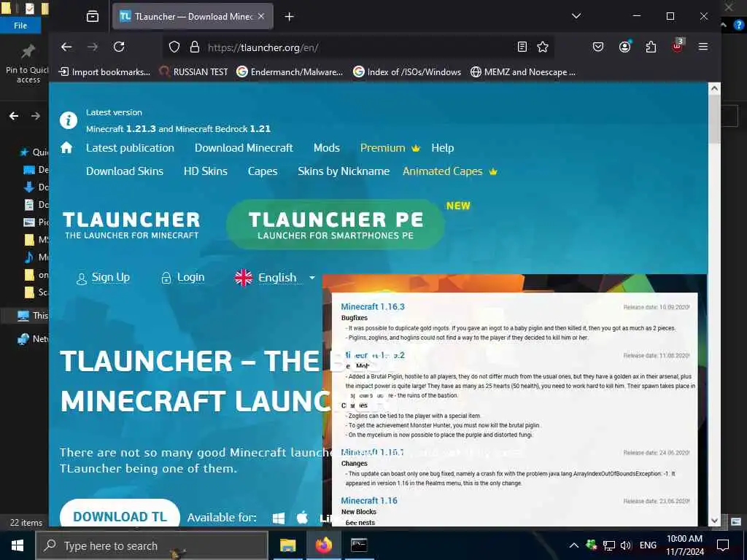The width and height of the screenshot is (747, 560).
Task: Open Latest publication menu item
Action: [130, 147]
